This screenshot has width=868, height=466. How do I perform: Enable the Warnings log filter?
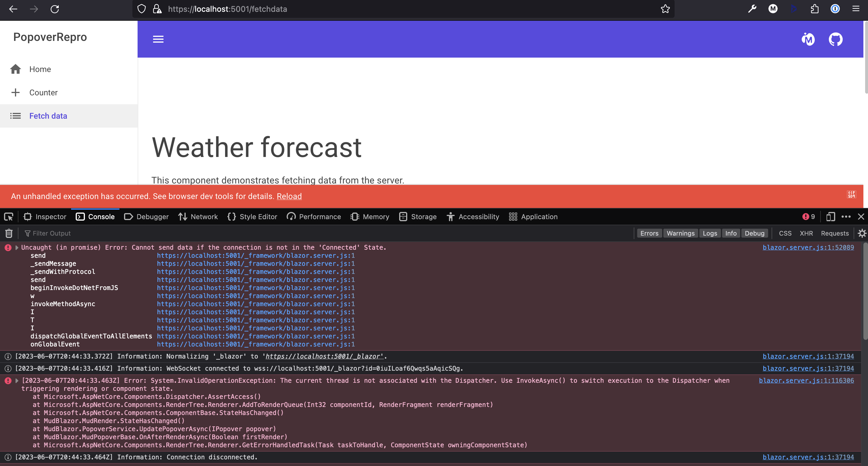(680, 233)
